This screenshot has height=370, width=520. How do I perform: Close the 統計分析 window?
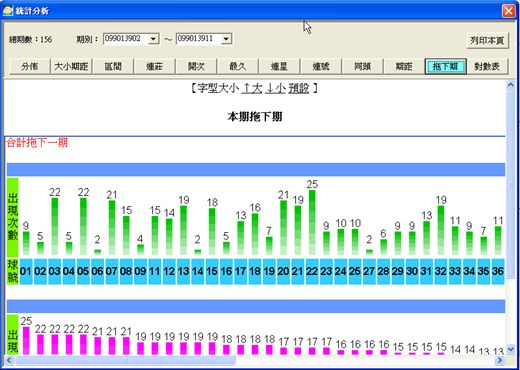508,11
